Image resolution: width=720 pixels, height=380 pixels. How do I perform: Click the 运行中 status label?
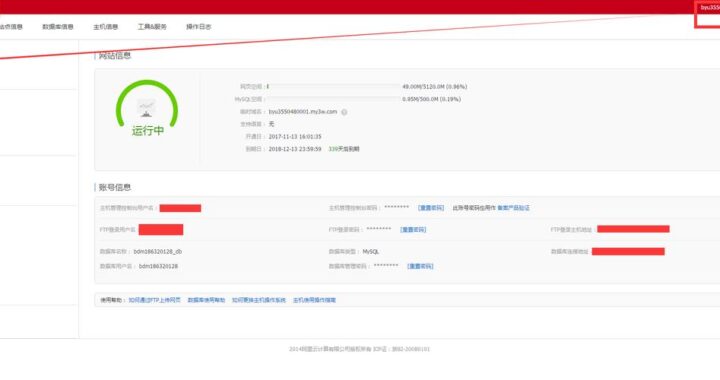pyautogui.click(x=148, y=131)
